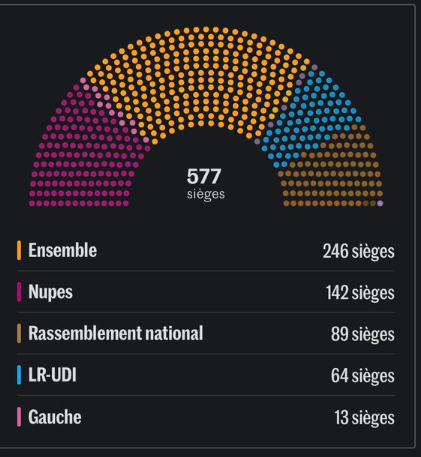The height and width of the screenshot is (457, 421).
Task: Click the 64 sièges count
Action: point(363,376)
